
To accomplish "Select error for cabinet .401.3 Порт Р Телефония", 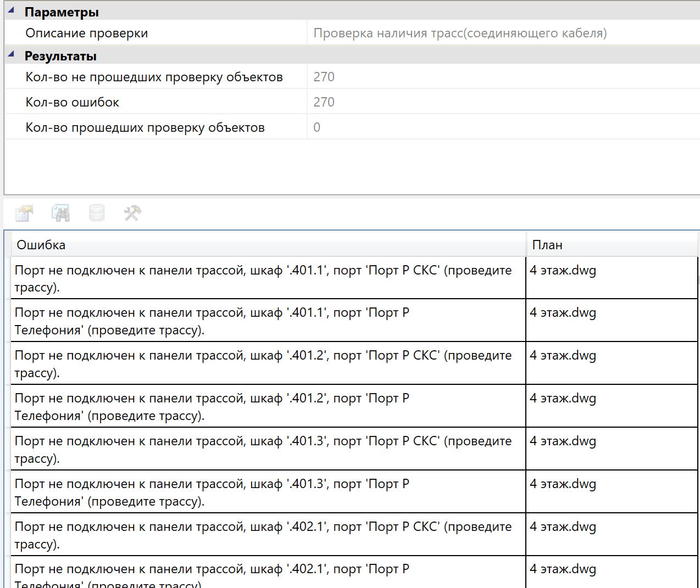I will tap(264, 492).
